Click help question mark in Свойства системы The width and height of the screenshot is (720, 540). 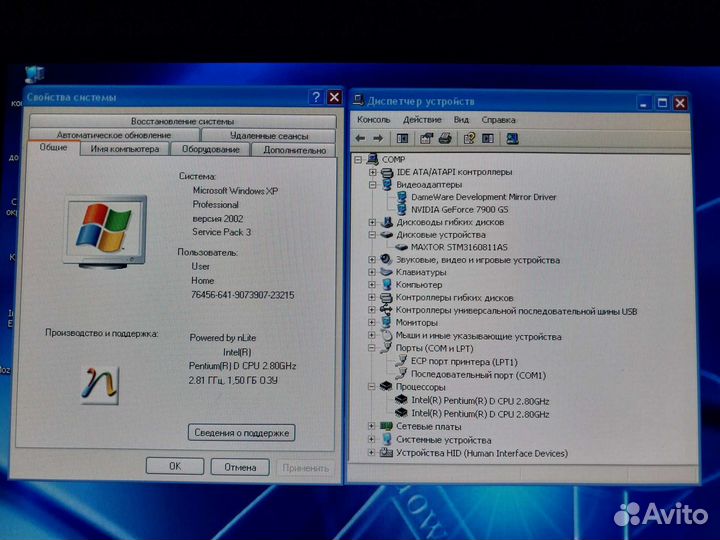pos(316,97)
